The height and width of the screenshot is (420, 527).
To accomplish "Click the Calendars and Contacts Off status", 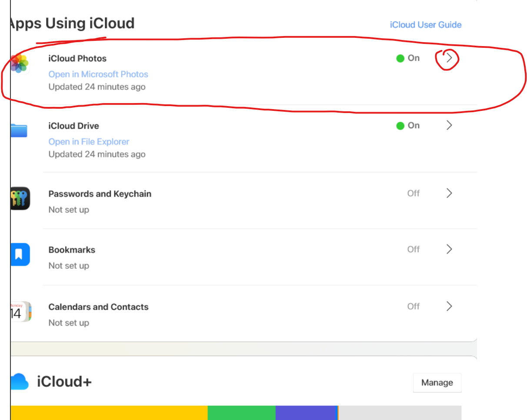I will 414,306.
